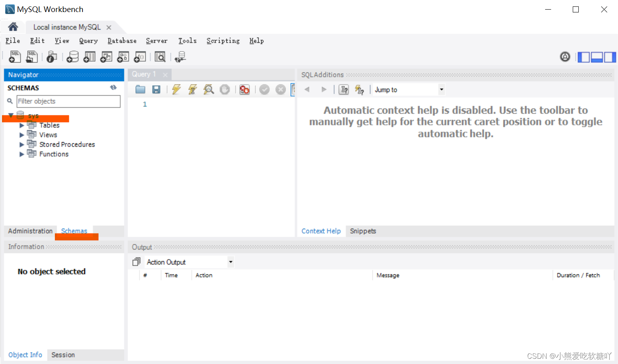
Task: Create a new SQL tab icon
Action: pyautogui.click(x=15, y=57)
